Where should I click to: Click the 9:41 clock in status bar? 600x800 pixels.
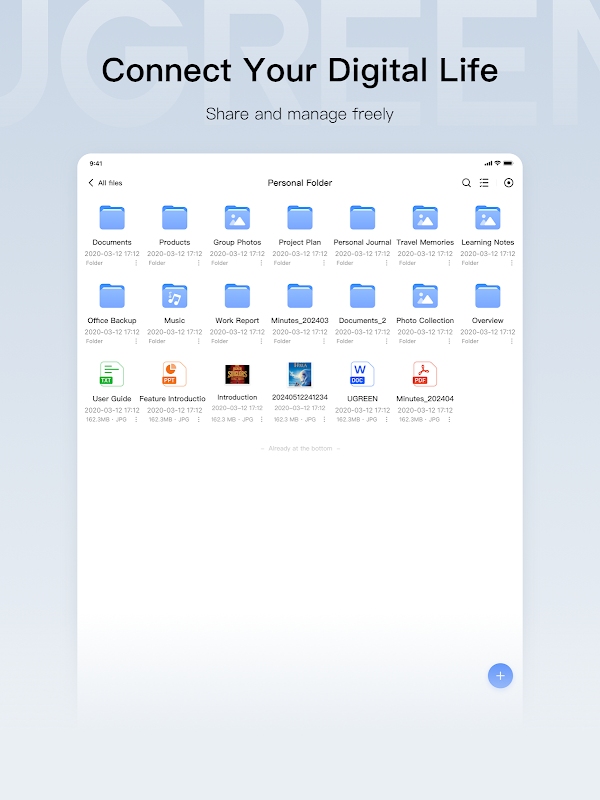pos(96,163)
